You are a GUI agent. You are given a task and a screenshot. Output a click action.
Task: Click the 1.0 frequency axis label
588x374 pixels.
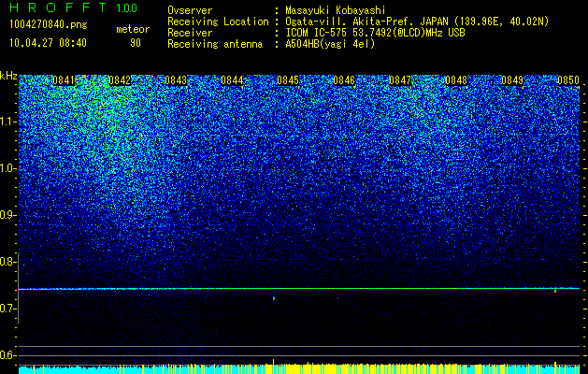click(7, 168)
